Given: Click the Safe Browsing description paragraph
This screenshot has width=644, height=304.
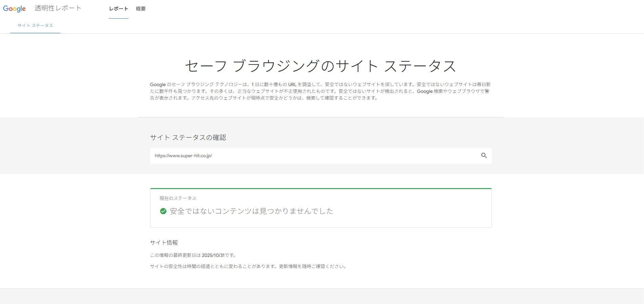Looking at the screenshot, I should pos(320,91).
